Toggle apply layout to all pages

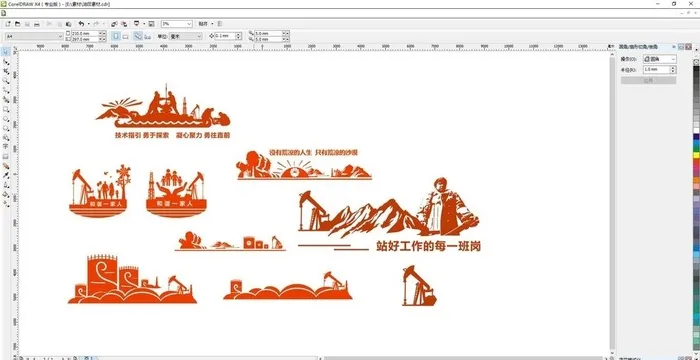point(138,36)
